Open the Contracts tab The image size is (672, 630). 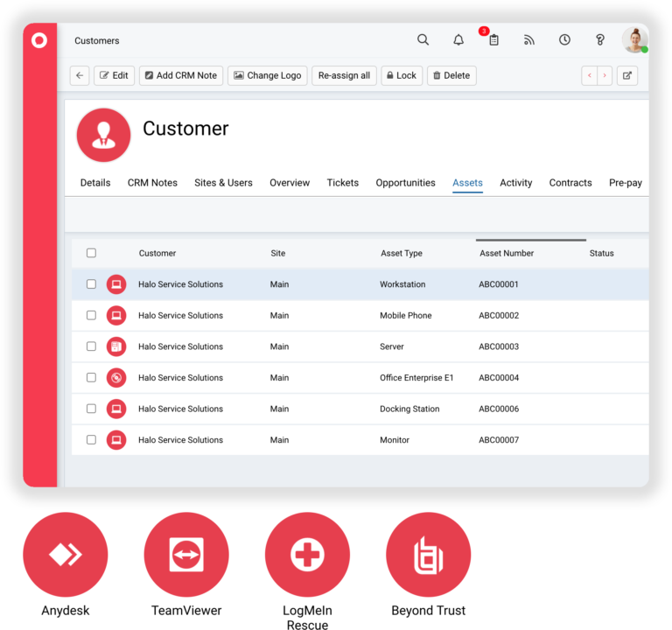(x=570, y=183)
